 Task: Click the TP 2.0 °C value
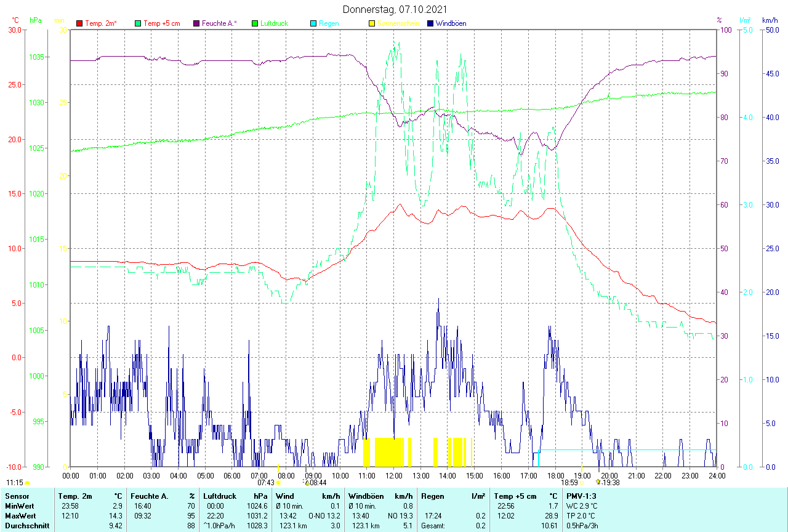coord(581,516)
